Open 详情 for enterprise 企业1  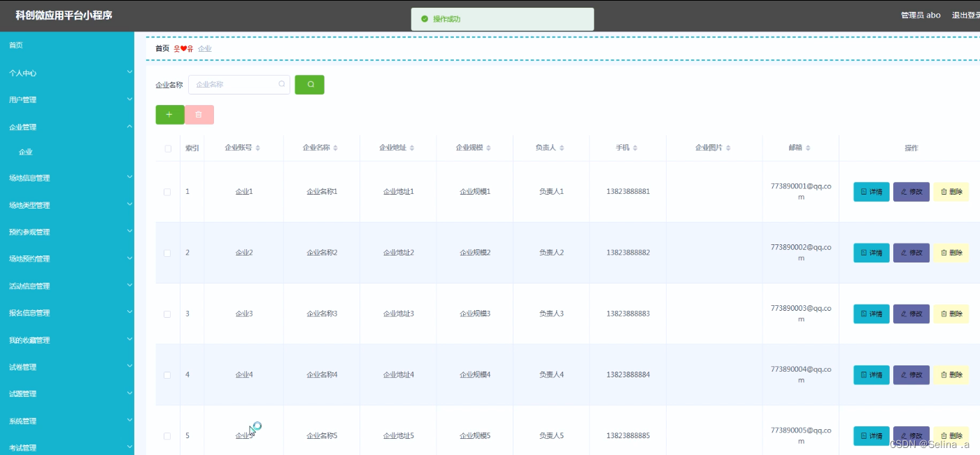[870, 191]
